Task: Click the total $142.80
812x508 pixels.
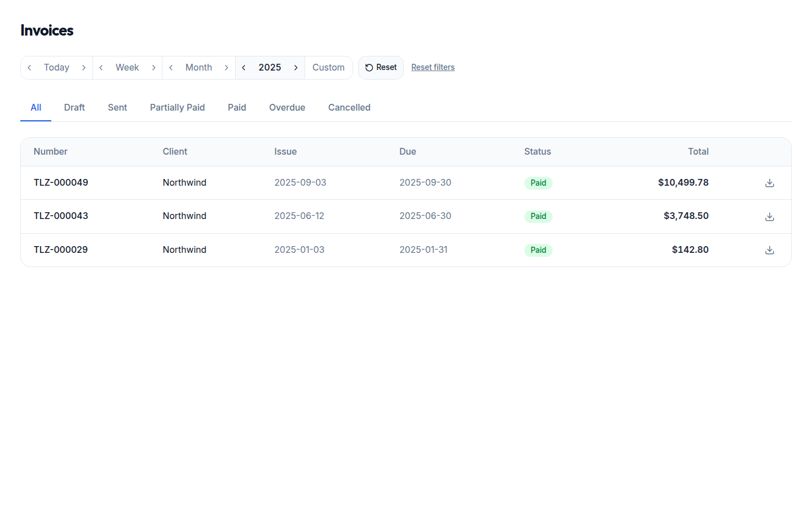Action: click(690, 250)
